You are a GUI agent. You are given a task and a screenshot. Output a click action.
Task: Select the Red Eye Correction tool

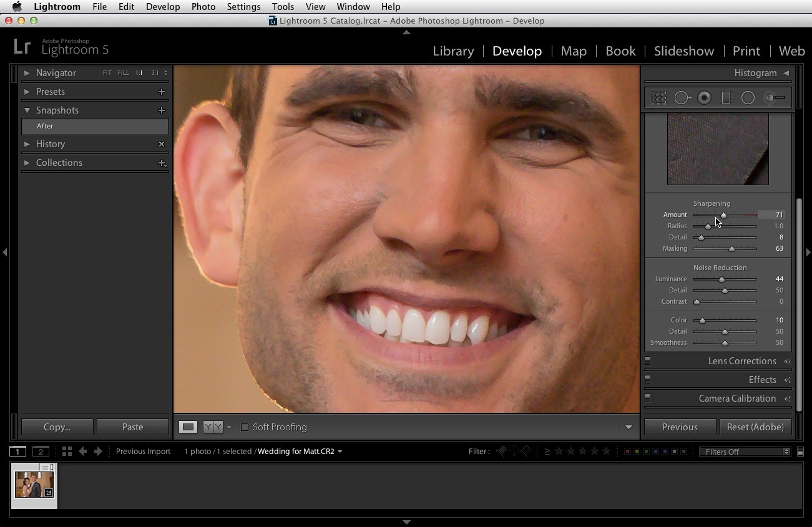(705, 98)
